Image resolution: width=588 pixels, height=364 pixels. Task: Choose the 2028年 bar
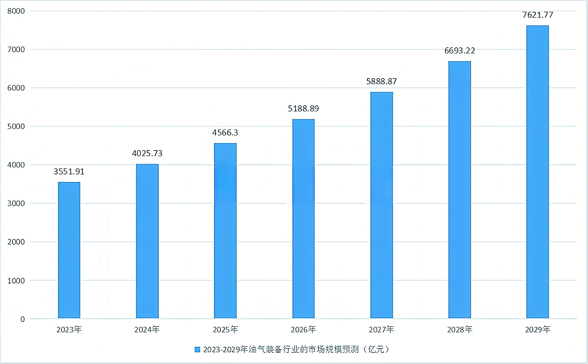coord(460,190)
